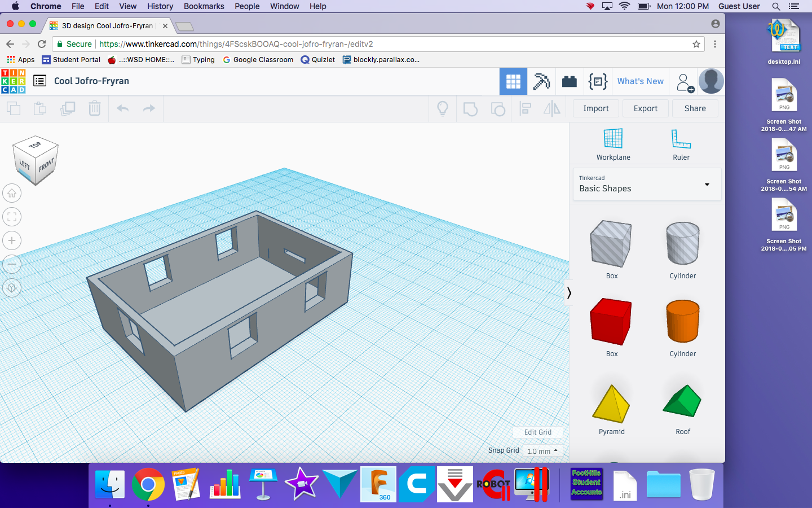The width and height of the screenshot is (812, 508).
Task: Open the Bricks mode icon
Action: click(x=570, y=81)
